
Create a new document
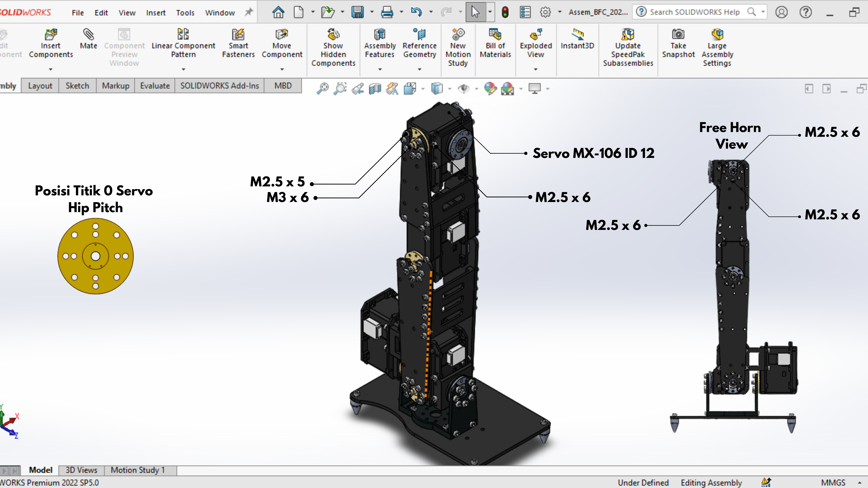(x=299, y=12)
